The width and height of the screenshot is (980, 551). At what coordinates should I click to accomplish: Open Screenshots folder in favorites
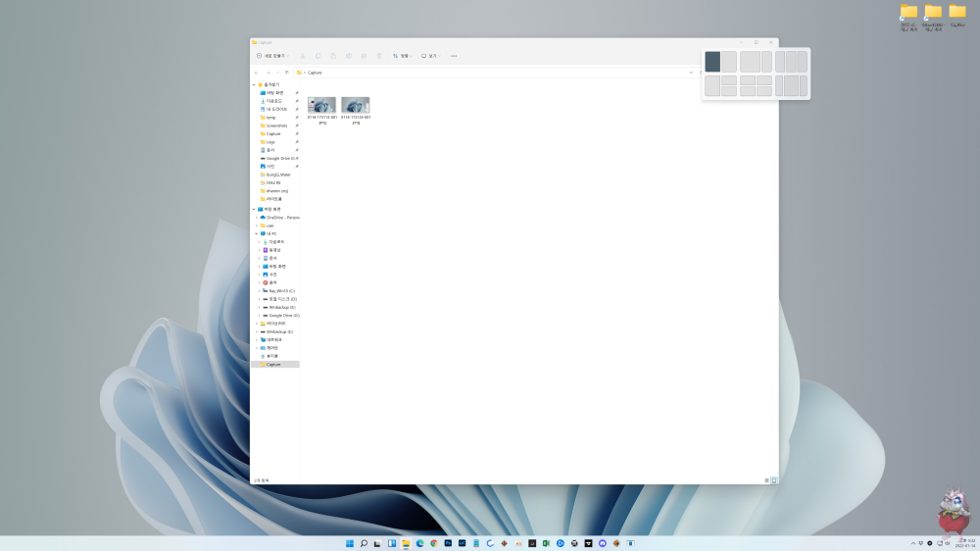pos(277,125)
